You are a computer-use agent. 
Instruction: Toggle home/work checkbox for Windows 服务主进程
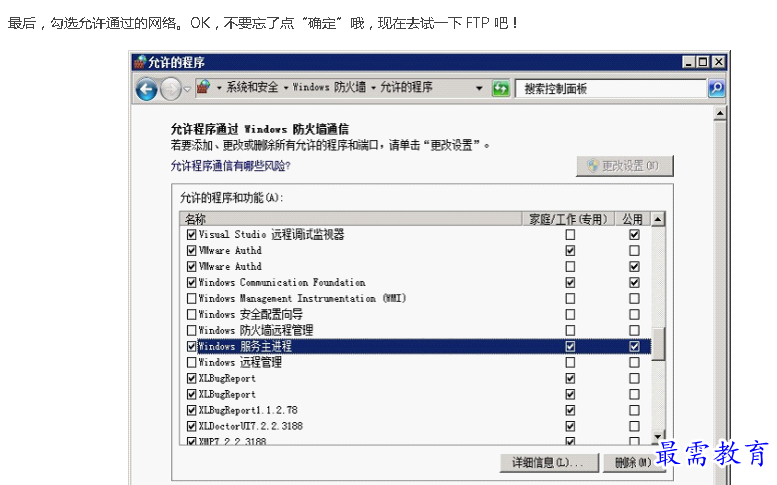pyautogui.click(x=570, y=346)
